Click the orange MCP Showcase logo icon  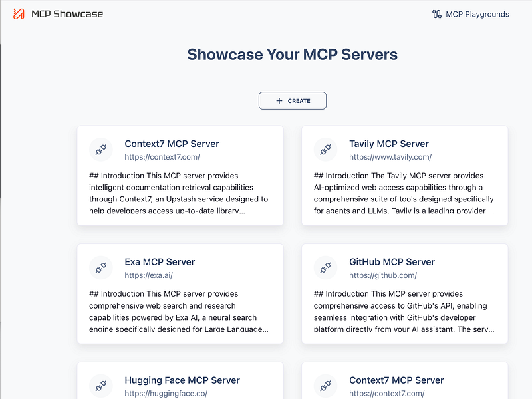[x=19, y=14]
